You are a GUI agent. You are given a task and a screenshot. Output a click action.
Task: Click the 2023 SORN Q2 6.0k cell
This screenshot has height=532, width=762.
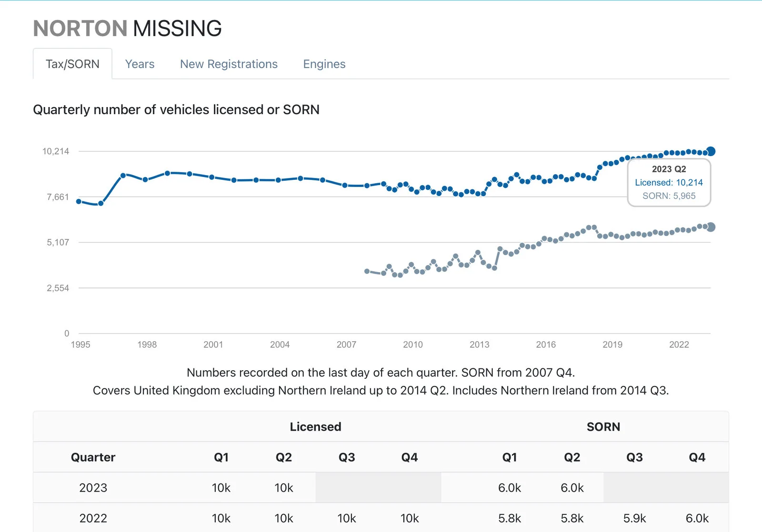(571, 488)
